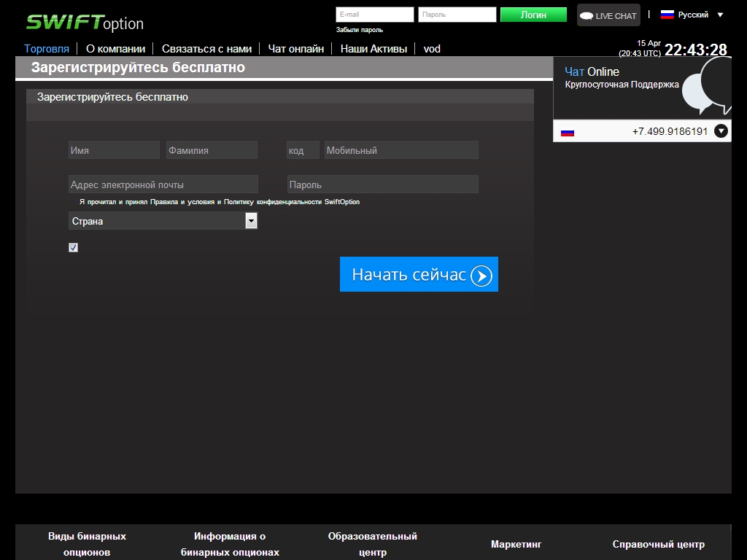The height and width of the screenshot is (560, 747).
Task: Click the header E-mail login field
Action: (374, 15)
